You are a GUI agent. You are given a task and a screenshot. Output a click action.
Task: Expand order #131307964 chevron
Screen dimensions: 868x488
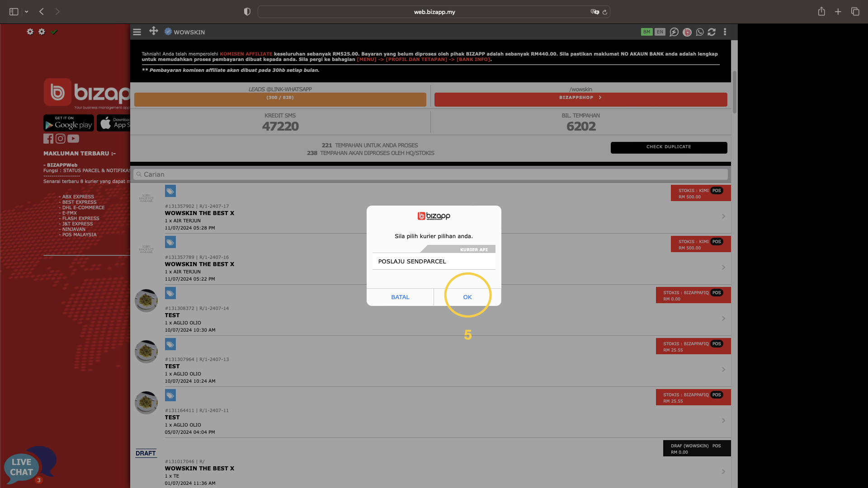723,370
